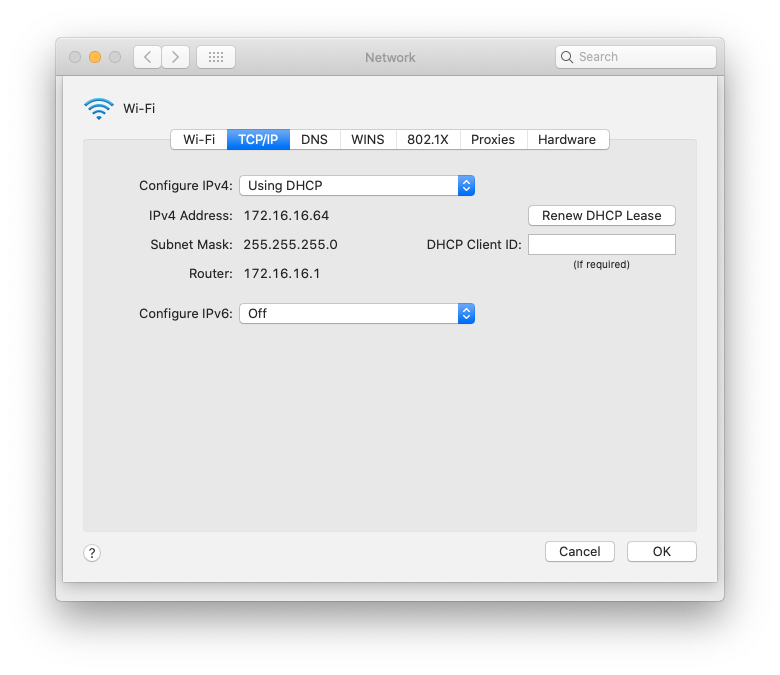Viewport: 780px width, 675px height.
Task: Click the blue Wi-Fi signal icon
Action: point(98,108)
